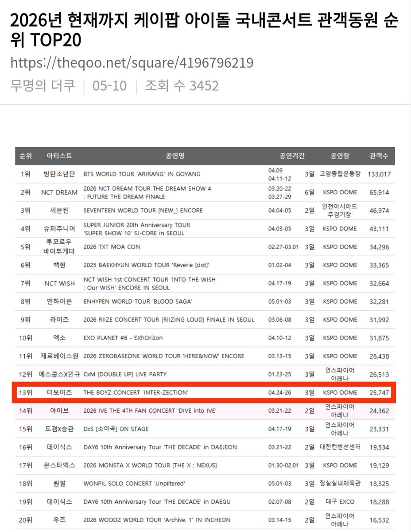Click the 공연장 column header
Image resolution: width=411 pixels, height=532 pixels.
(x=340, y=156)
